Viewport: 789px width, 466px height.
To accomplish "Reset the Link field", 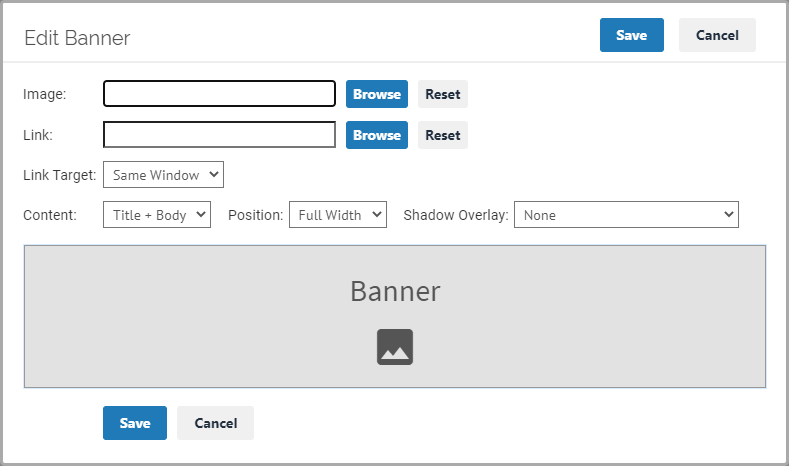I will (x=443, y=135).
